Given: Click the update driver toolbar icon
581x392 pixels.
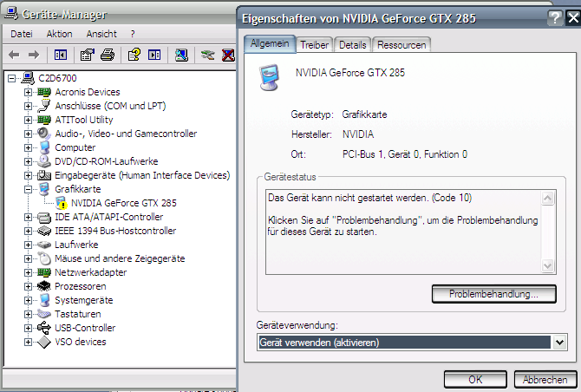Looking at the screenshot, I should [x=207, y=56].
